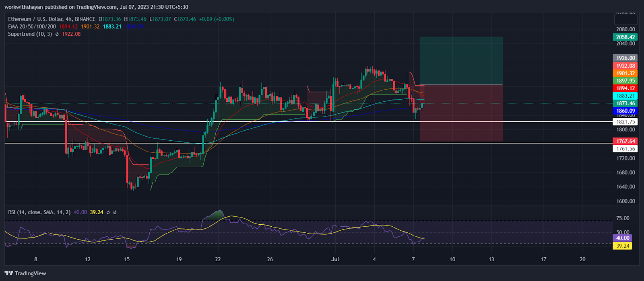The width and height of the screenshot is (644, 281).
Task: Select the Ethereum / U.S. Dollar chart title
Action: [x=52, y=19]
